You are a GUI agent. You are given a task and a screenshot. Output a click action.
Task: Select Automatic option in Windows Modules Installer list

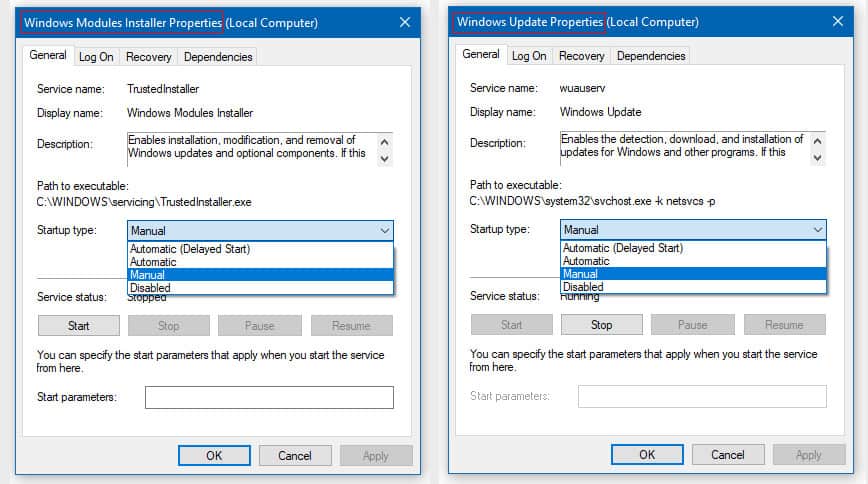click(260, 262)
